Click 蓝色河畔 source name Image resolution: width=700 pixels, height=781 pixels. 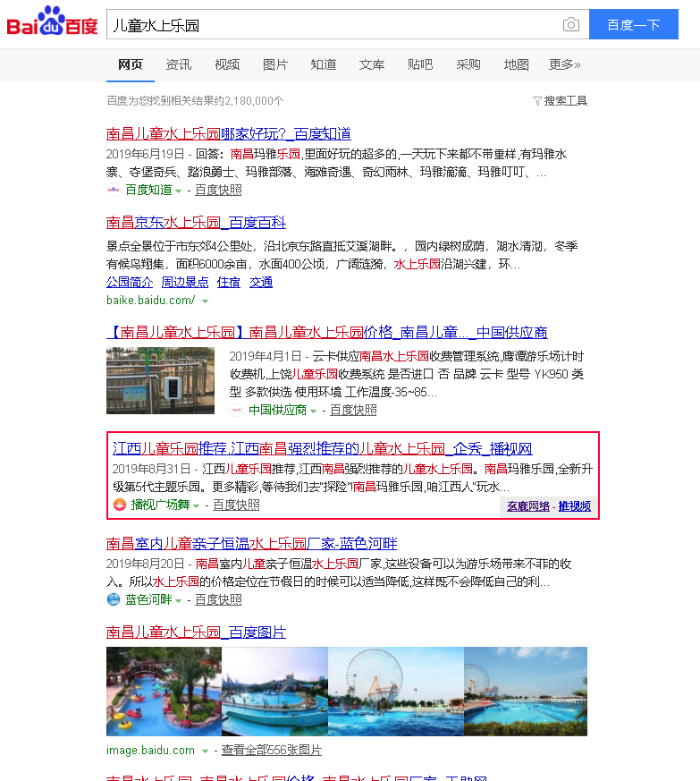[148, 599]
